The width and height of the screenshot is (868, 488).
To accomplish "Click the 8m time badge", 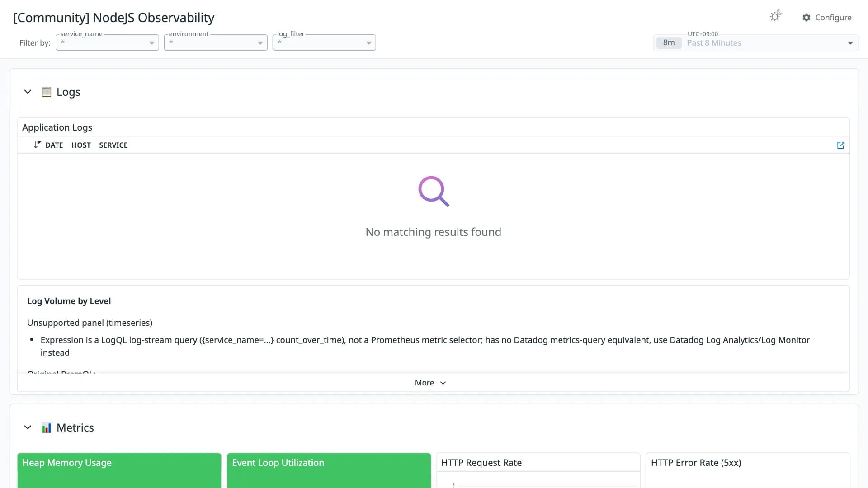I will tap(669, 43).
